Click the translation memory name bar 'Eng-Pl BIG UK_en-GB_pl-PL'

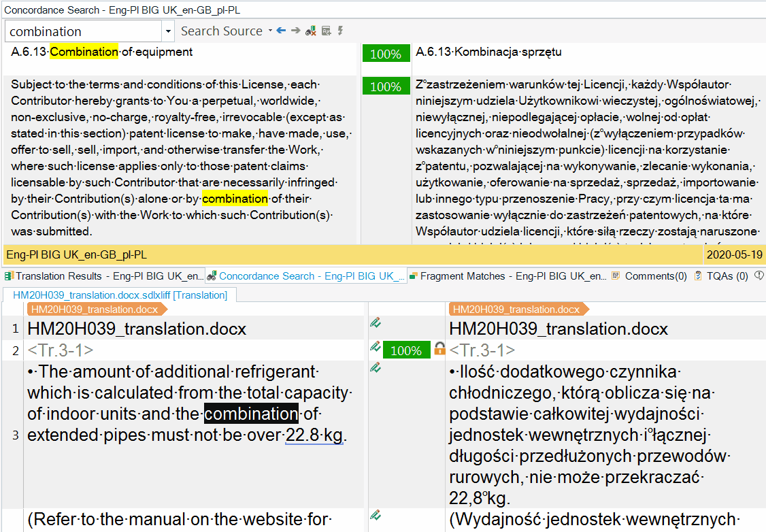pyautogui.click(x=352, y=254)
